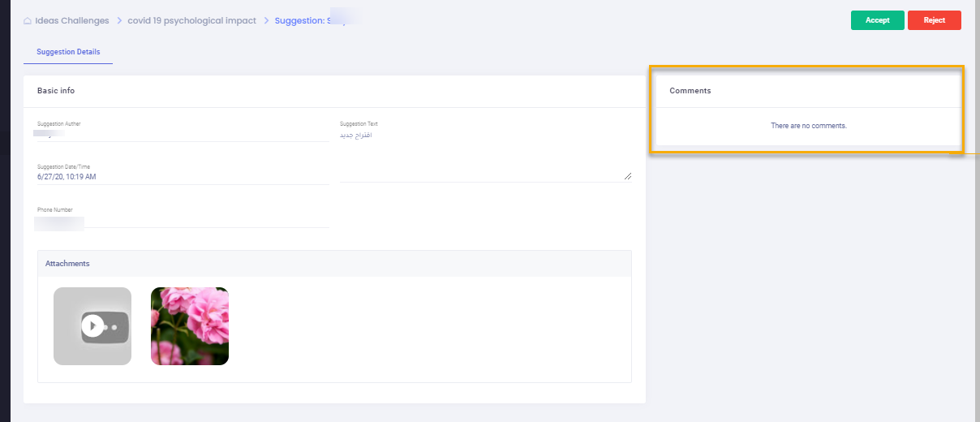980x422 pixels.
Task: Select the Phone Number field
Action: (x=183, y=221)
